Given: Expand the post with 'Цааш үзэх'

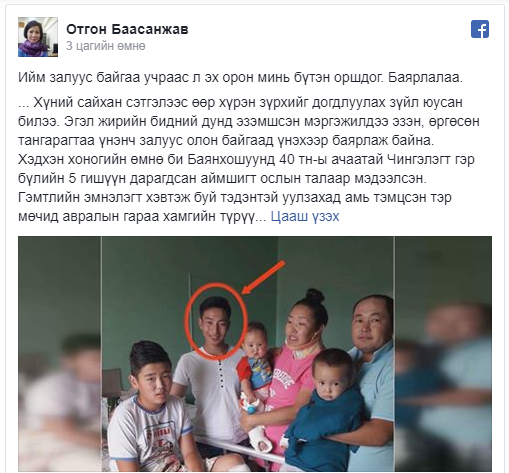Looking at the screenshot, I should coord(305,216).
